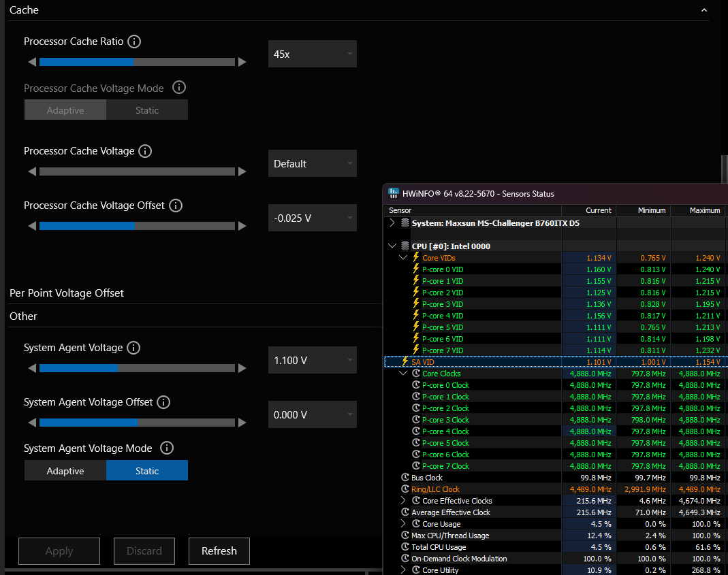Screen dimensions: 728x575
Task: Click info icon for System Agent Voltage Offset
Action: click(163, 402)
